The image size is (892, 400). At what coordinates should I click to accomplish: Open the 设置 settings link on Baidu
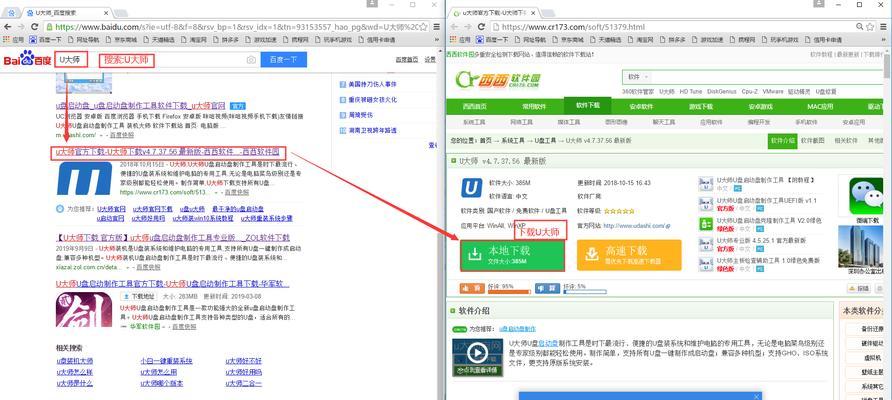click(x=430, y=60)
